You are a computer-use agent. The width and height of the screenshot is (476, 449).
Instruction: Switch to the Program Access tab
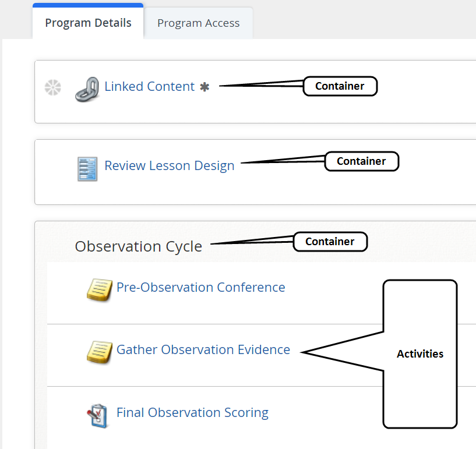point(198,23)
